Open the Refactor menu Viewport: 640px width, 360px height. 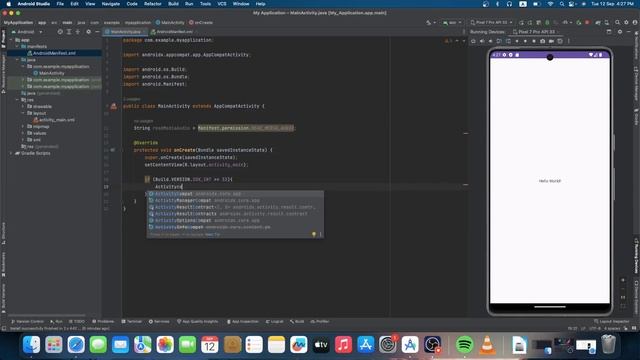(x=153, y=4)
